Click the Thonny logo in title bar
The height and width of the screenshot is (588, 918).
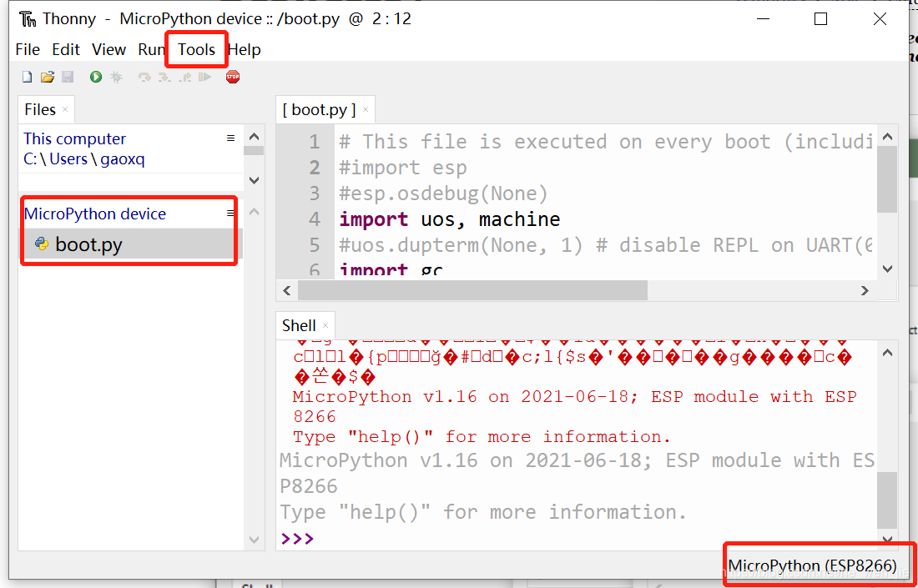pos(28,19)
